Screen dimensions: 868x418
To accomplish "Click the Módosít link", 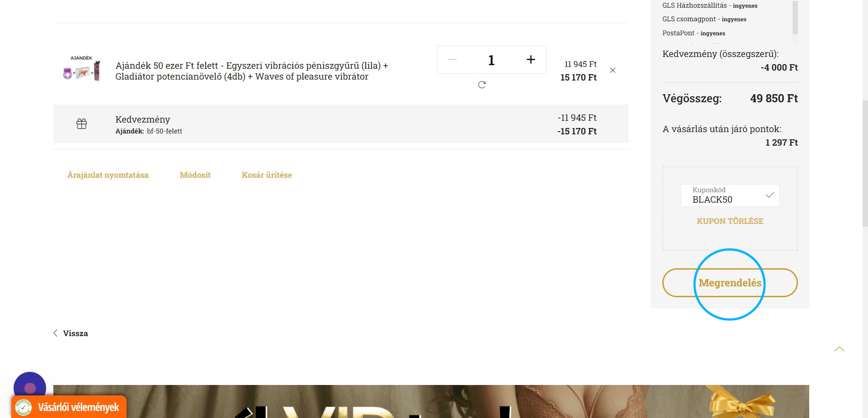I will [195, 175].
